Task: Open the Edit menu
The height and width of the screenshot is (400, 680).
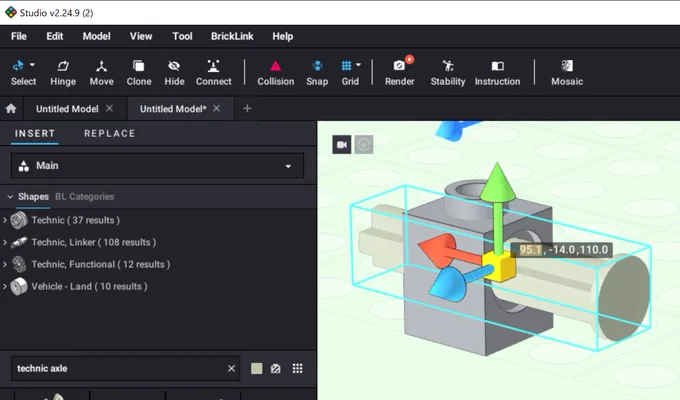Action: 55,36
